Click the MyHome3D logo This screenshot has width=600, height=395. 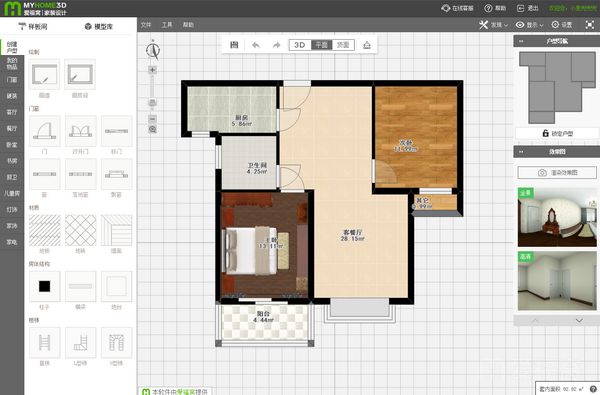click(35, 8)
